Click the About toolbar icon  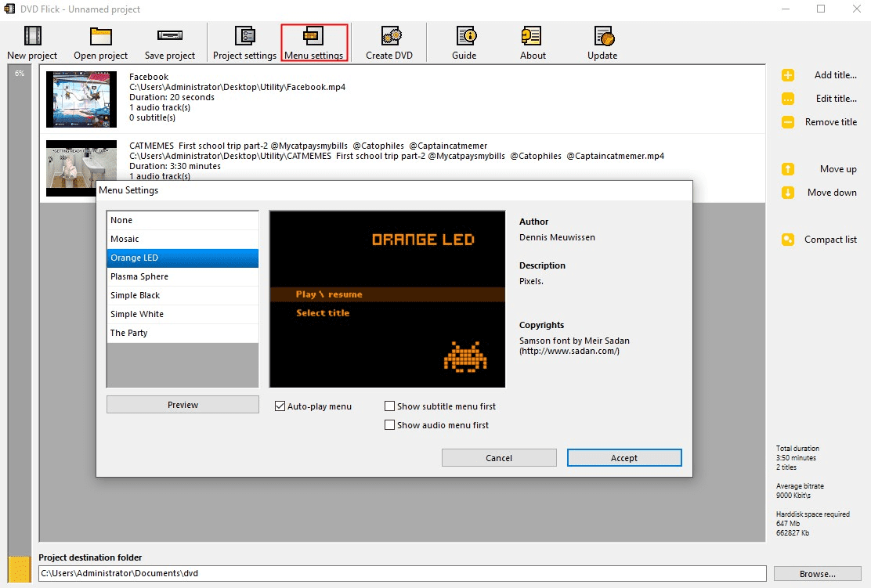pos(533,37)
